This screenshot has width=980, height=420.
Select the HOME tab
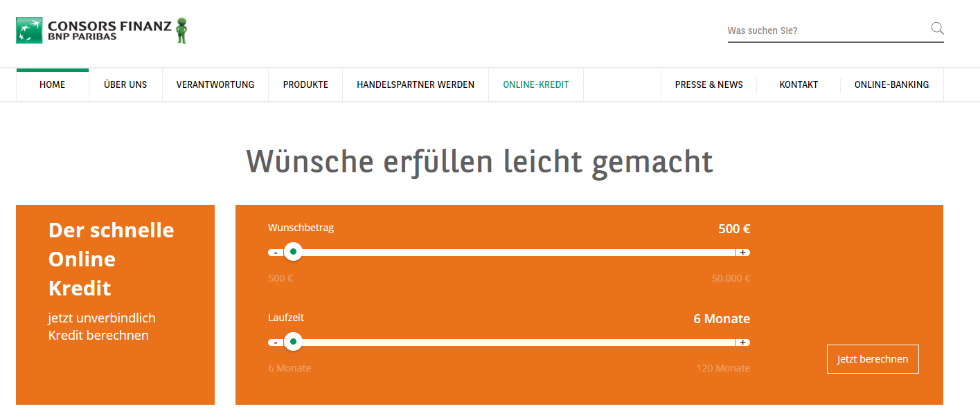(52, 84)
